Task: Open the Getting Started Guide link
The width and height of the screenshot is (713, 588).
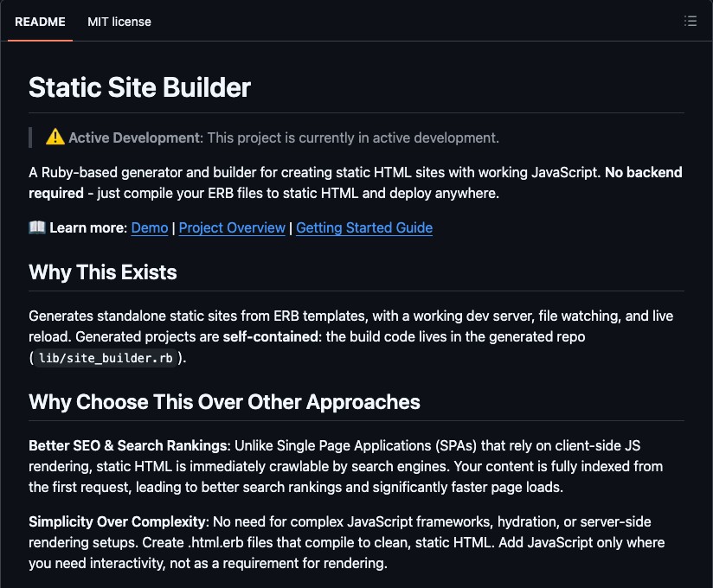Action: tap(364, 227)
